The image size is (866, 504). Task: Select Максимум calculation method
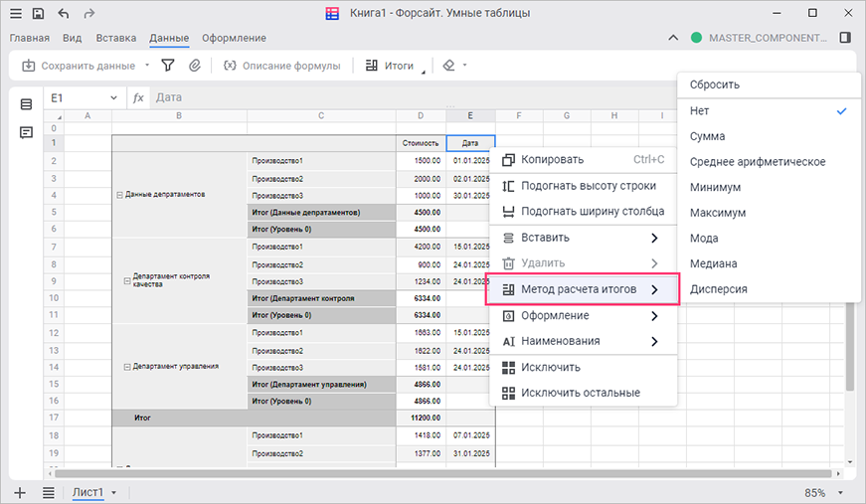(x=769, y=213)
